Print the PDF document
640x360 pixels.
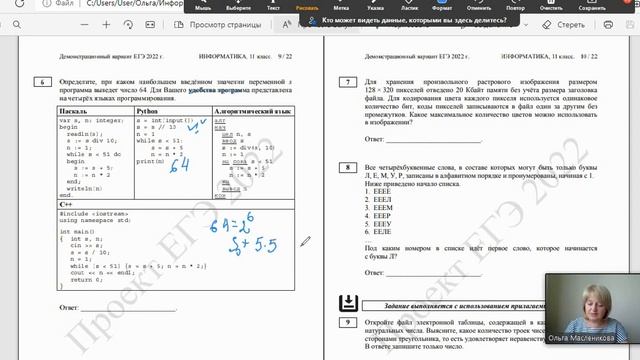(x=608, y=25)
